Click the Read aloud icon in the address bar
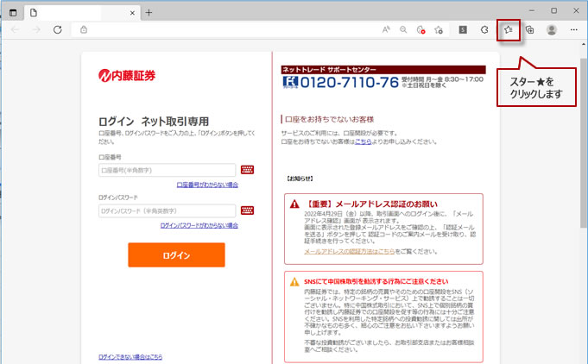Image resolution: width=588 pixels, height=364 pixels. pos(386,29)
